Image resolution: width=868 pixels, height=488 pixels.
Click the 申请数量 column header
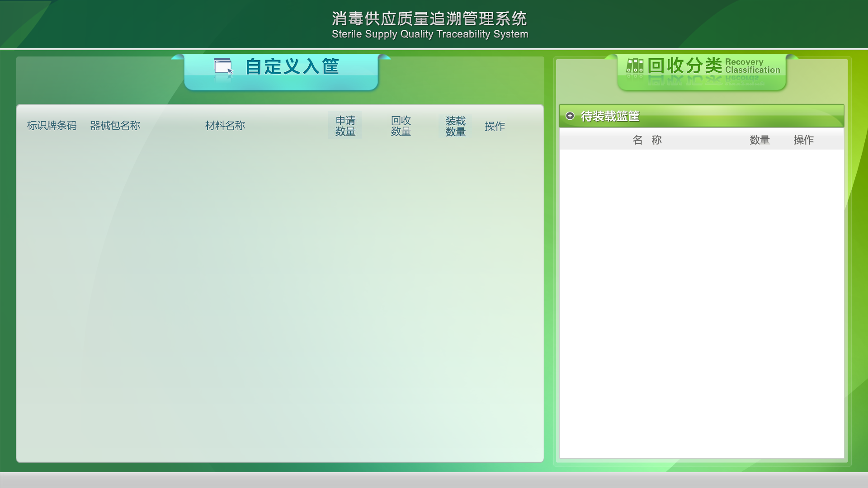(345, 126)
